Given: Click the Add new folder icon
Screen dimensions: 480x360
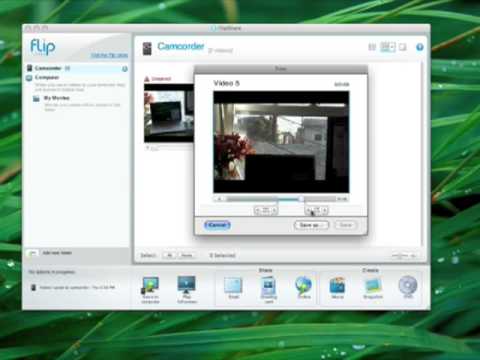Looking at the screenshot, I should coord(32,253).
